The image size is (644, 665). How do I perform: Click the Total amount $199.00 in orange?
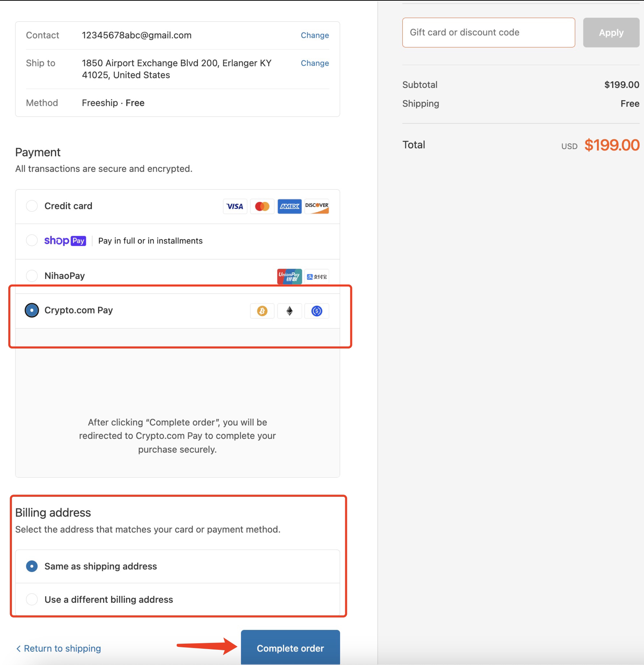click(x=612, y=145)
